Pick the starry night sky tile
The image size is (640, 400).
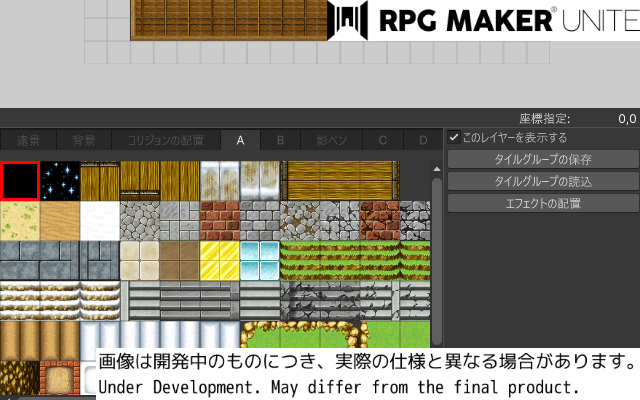click(60, 181)
